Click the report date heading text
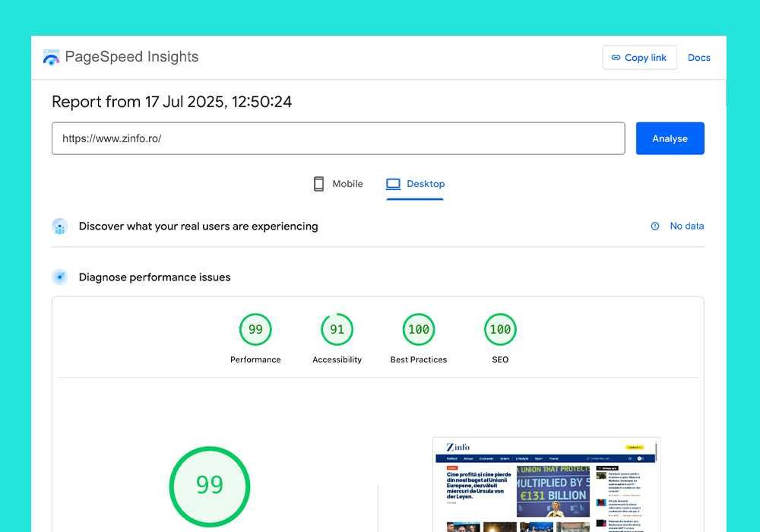 tap(172, 102)
